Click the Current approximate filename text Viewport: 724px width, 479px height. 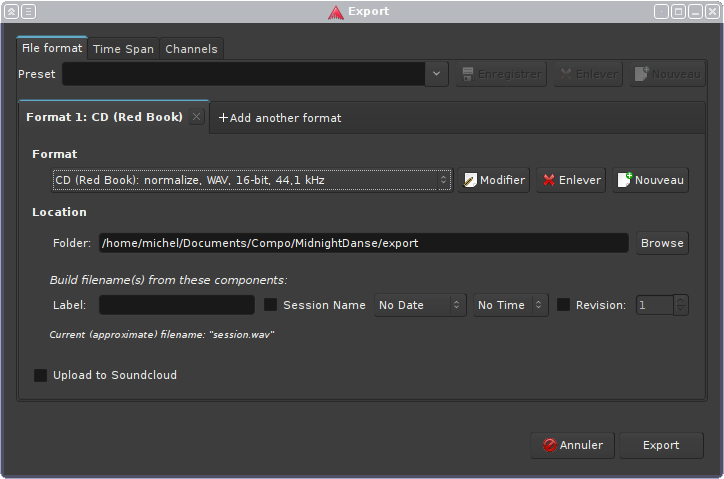pyautogui.click(x=162, y=334)
